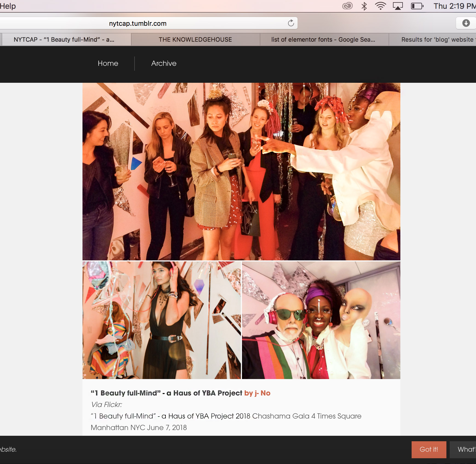Click the Safari page reload icon
This screenshot has height=464, width=476.
tap(291, 23)
